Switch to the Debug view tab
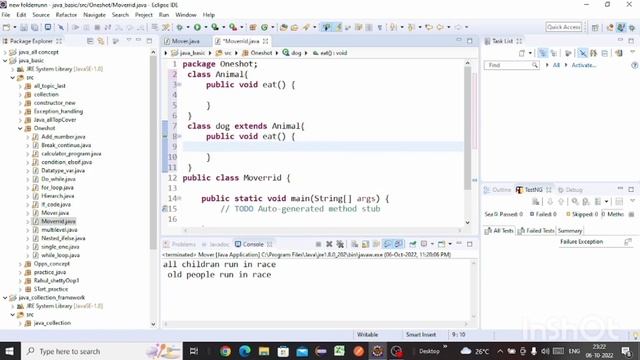 click(570, 190)
